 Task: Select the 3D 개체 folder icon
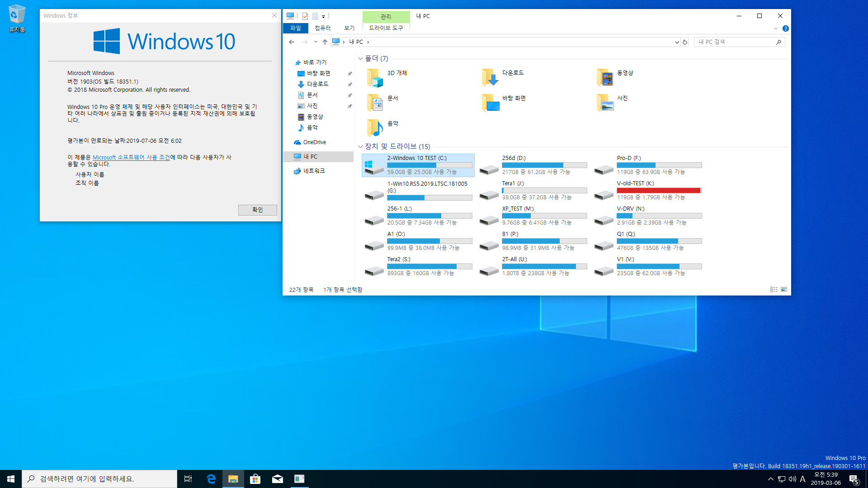coord(375,78)
